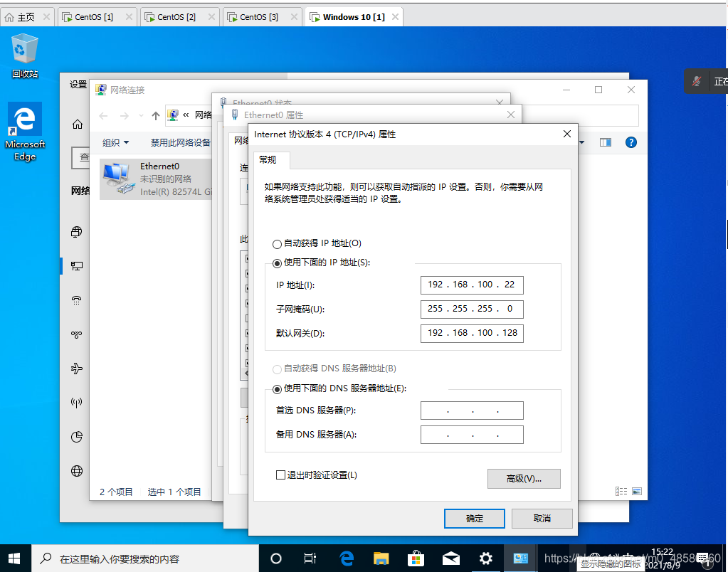The width and height of the screenshot is (728, 572).
Task: Open Mobile hotspot icon in Settings sidebar
Action: 77,403
